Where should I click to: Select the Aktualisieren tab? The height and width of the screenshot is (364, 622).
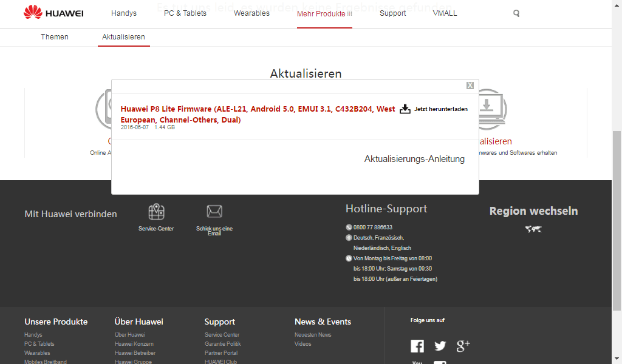point(123,37)
